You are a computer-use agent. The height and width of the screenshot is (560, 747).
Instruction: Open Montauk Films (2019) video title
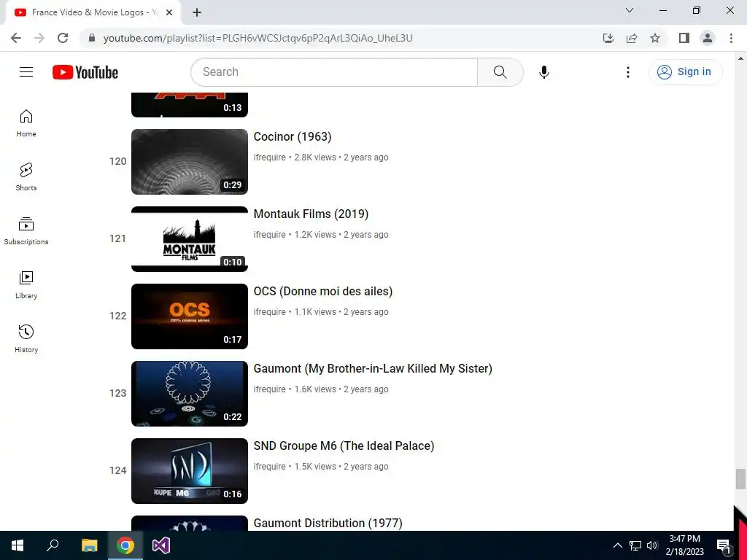click(x=311, y=214)
